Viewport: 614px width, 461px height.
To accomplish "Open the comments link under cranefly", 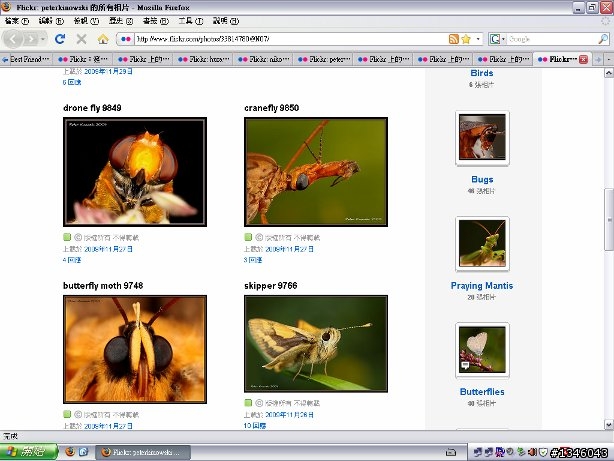I will pos(253,260).
